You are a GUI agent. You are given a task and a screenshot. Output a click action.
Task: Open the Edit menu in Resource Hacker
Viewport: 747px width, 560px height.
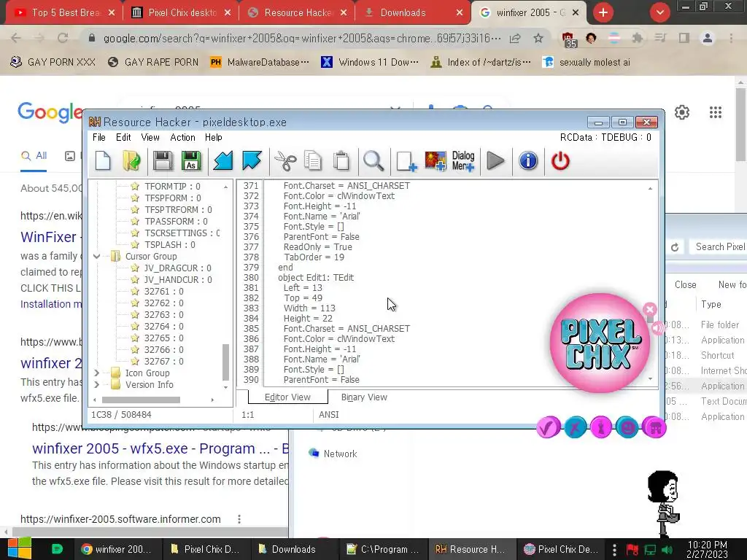(123, 137)
